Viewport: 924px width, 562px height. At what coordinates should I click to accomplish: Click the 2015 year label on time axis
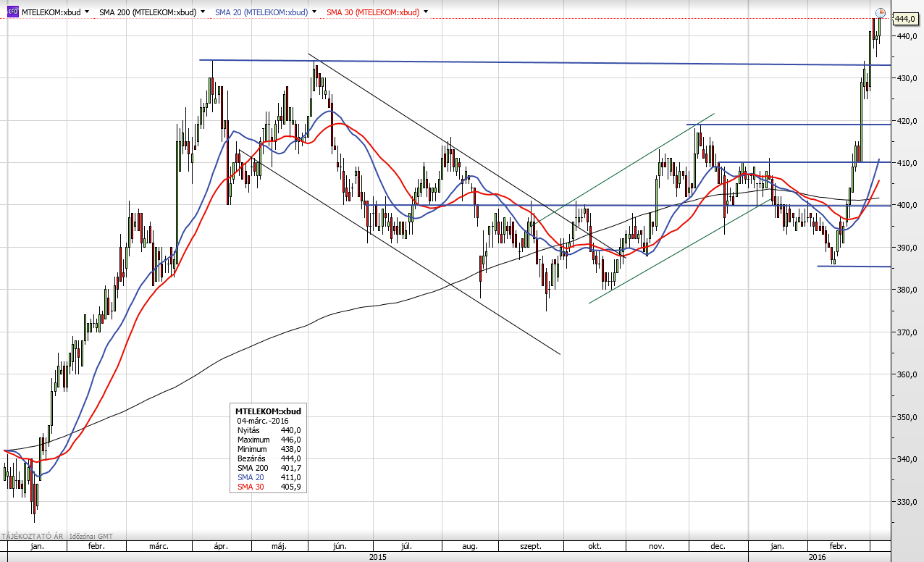tap(377, 557)
